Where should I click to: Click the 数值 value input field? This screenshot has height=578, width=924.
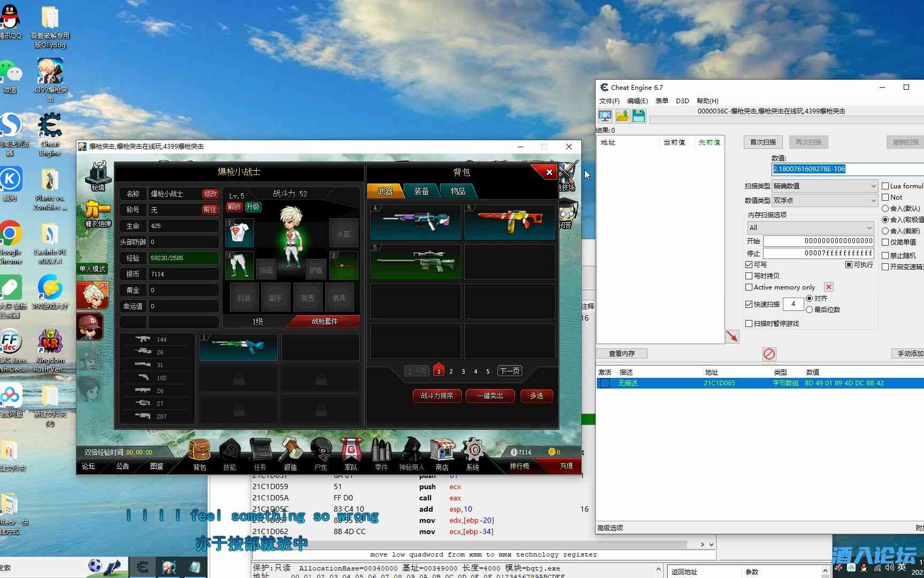pos(848,169)
